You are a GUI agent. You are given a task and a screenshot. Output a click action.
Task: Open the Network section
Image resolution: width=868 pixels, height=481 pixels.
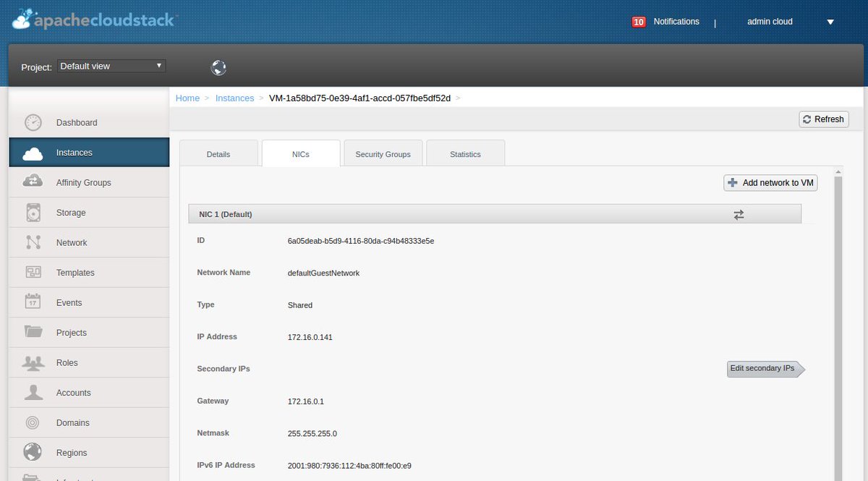click(x=71, y=242)
